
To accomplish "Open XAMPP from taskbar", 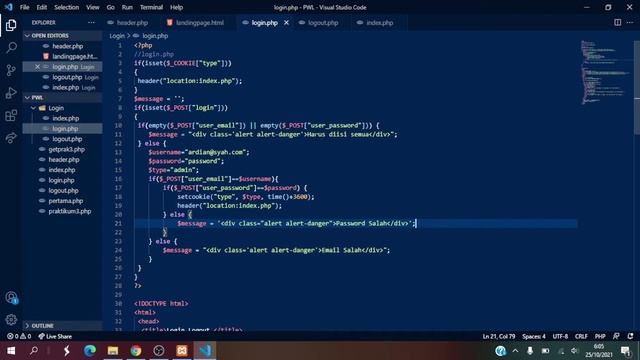I will [182, 351].
